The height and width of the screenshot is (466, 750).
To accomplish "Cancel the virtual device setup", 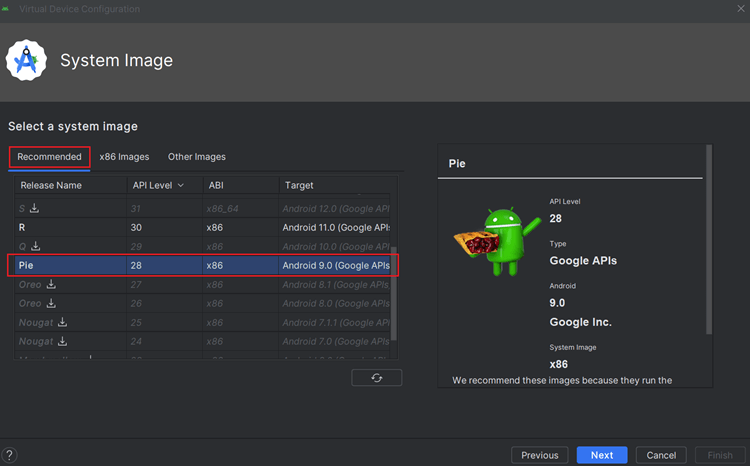I will click(661, 455).
